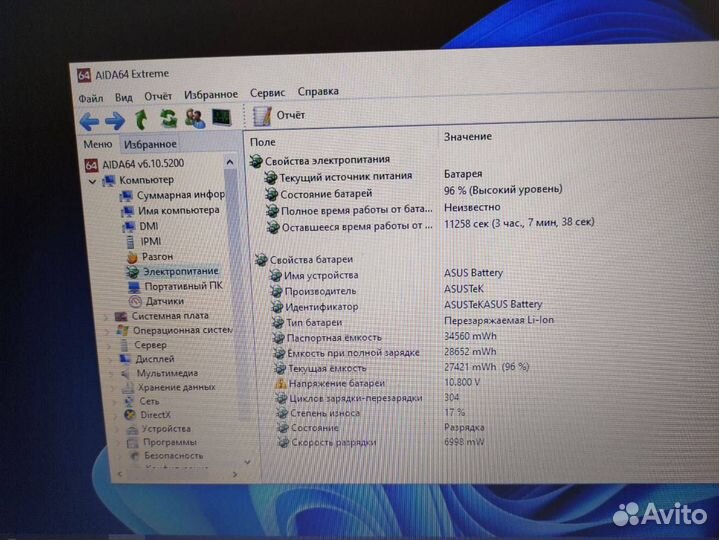Click the Операционная система Windows icon

(122, 331)
